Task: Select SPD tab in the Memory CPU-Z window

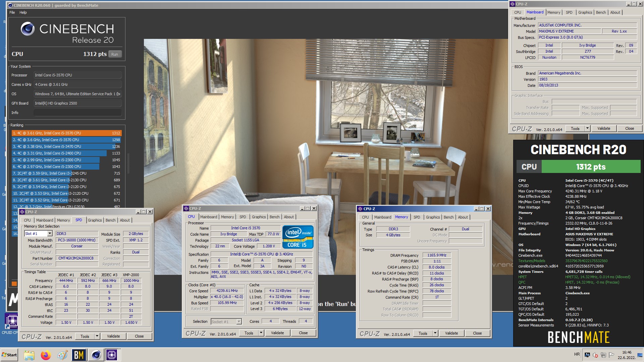Action: click(x=417, y=217)
